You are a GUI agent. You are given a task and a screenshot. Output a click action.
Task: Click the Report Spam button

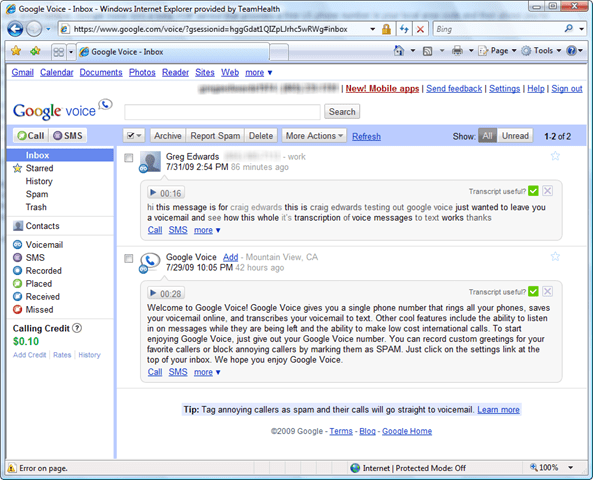point(215,135)
